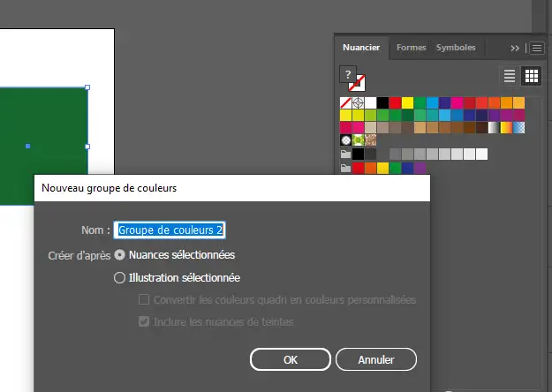
Task: Select the Registration crosshair swatch
Action: click(x=359, y=103)
